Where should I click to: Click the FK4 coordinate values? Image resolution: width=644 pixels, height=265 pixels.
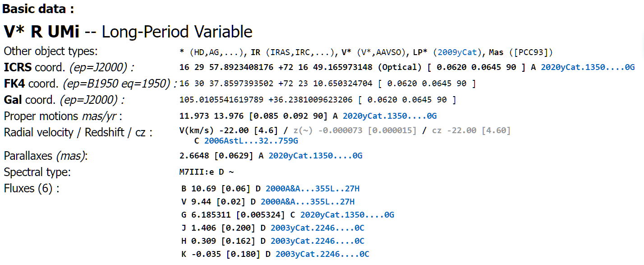(x=276, y=84)
